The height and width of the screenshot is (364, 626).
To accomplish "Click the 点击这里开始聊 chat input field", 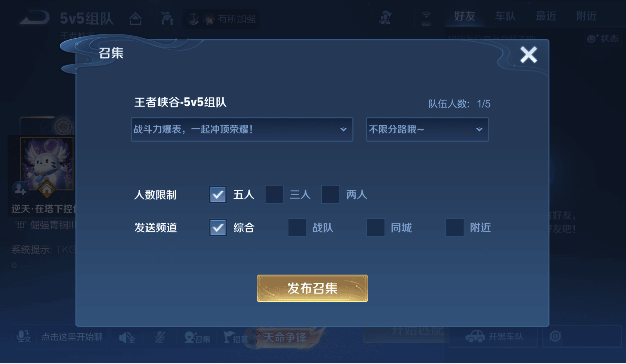I will point(72,337).
